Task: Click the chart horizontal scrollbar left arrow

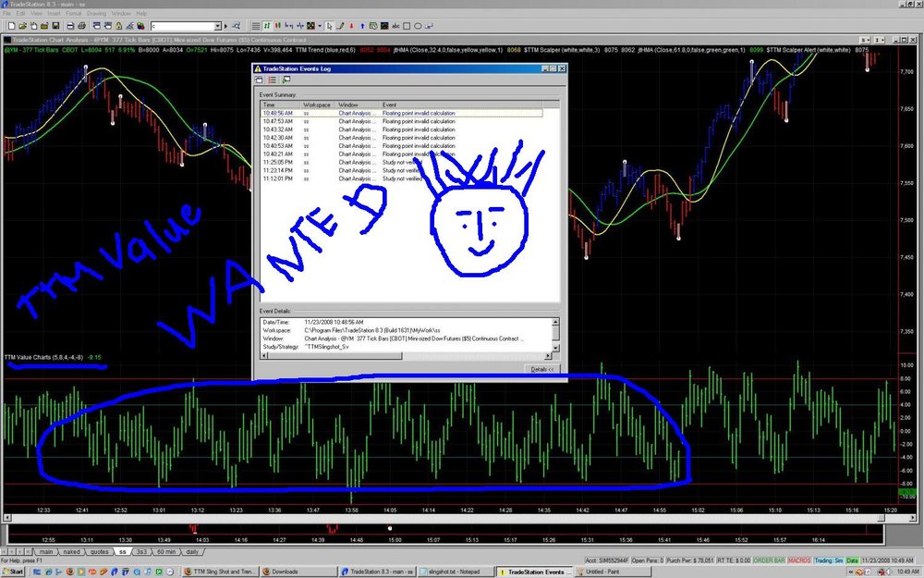Action: pos(7,518)
